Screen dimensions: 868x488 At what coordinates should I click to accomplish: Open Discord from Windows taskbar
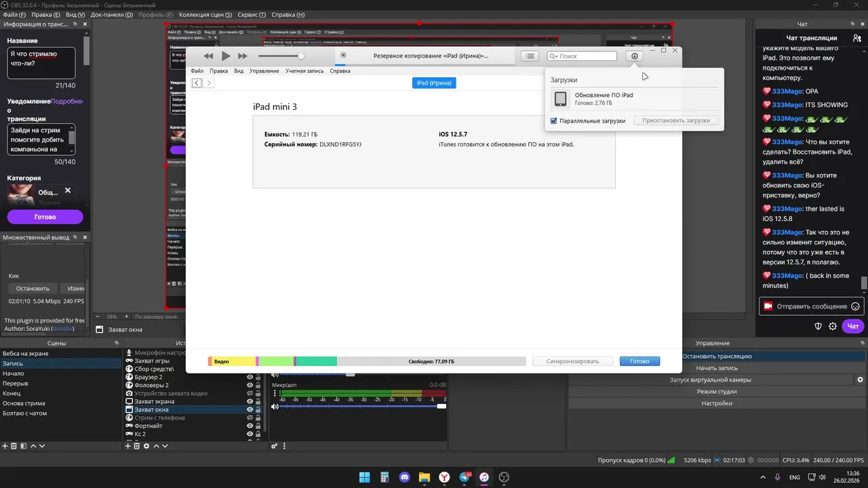[405, 477]
